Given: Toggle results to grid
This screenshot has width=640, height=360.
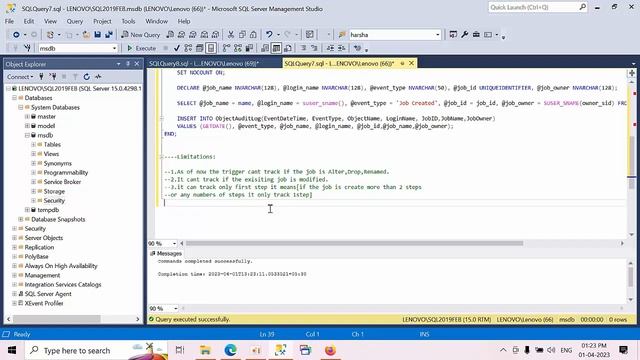Looking at the screenshot, I should click(x=276, y=48).
